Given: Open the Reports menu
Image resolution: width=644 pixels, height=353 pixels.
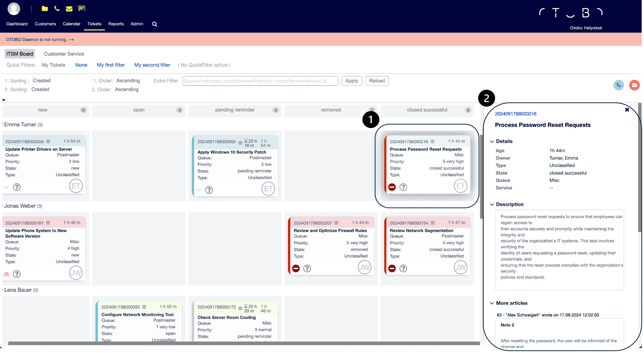Looking at the screenshot, I should tap(116, 24).
